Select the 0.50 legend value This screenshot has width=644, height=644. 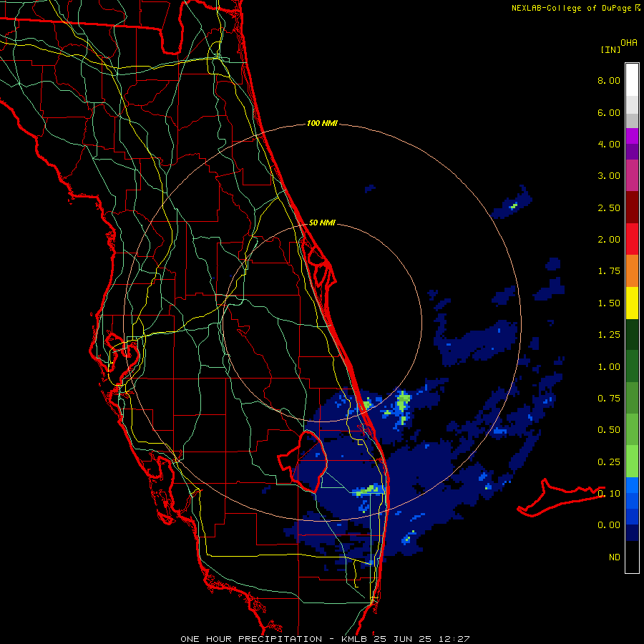tap(609, 430)
